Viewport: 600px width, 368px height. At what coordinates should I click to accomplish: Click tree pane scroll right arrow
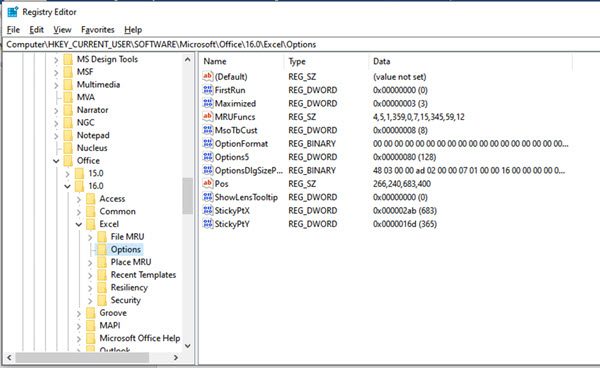click(x=176, y=358)
